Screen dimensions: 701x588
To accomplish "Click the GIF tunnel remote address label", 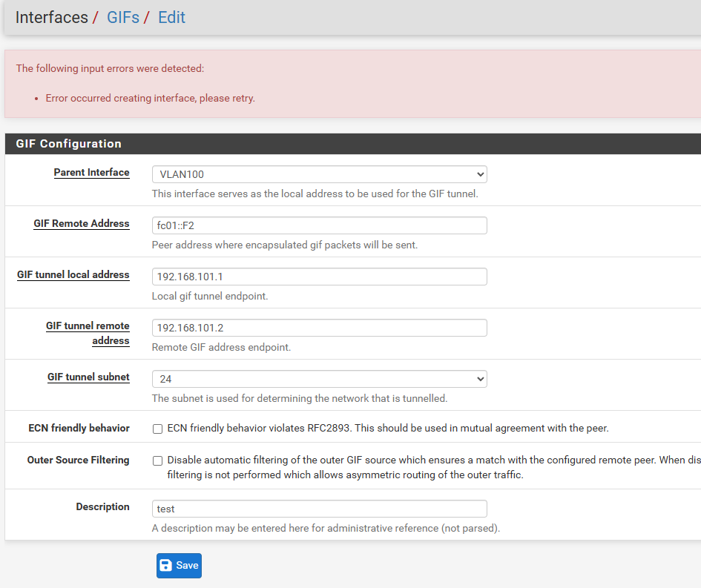I will pos(88,333).
